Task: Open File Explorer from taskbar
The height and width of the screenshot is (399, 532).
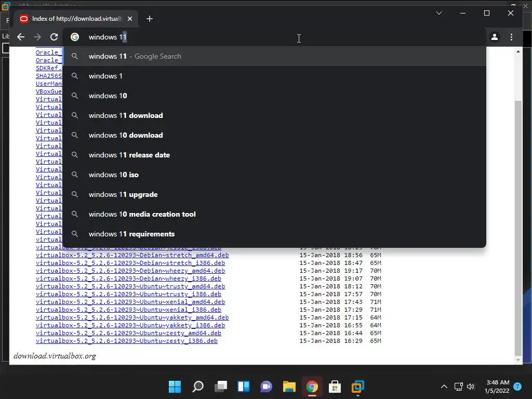Action: coord(289,387)
